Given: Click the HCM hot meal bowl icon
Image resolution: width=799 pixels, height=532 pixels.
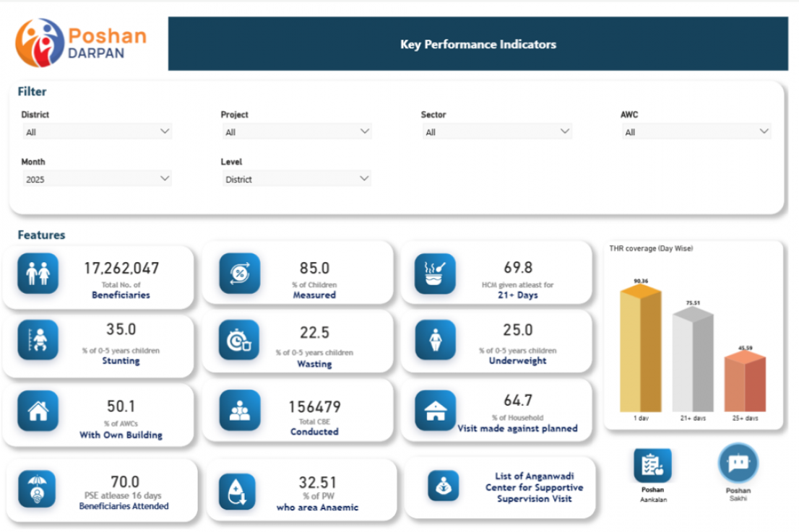Looking at the screenshot, I should 435,274.
